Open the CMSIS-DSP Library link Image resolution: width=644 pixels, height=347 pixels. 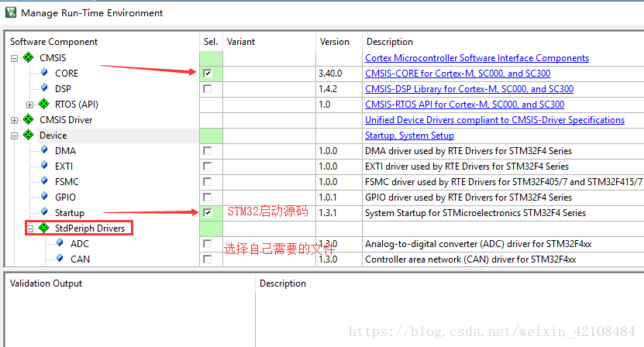(x=469, y=89)
